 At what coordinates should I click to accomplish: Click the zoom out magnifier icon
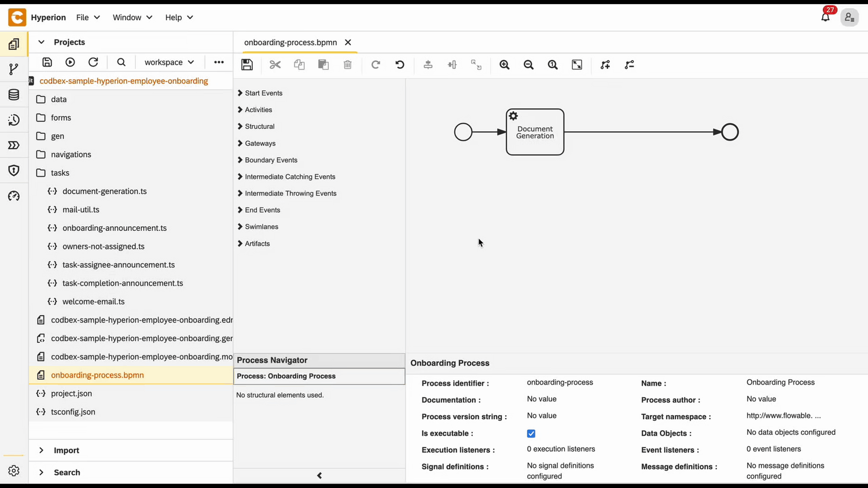529,65
